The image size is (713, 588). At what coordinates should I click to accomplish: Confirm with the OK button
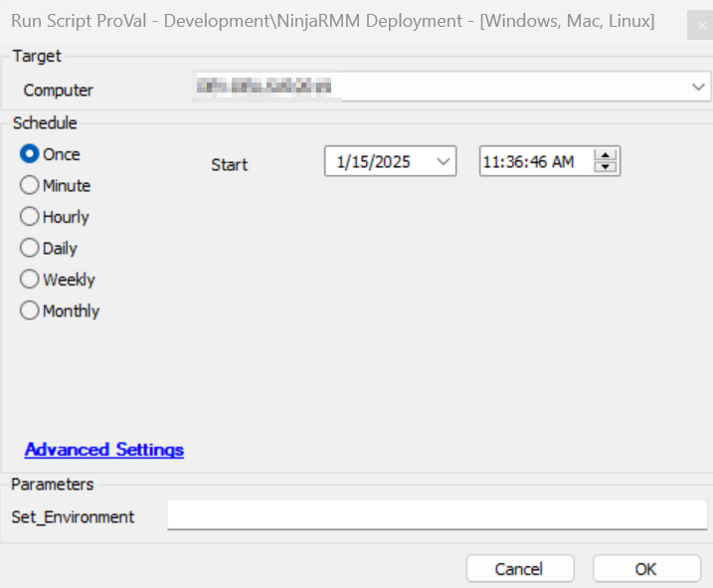click(646, 568)
